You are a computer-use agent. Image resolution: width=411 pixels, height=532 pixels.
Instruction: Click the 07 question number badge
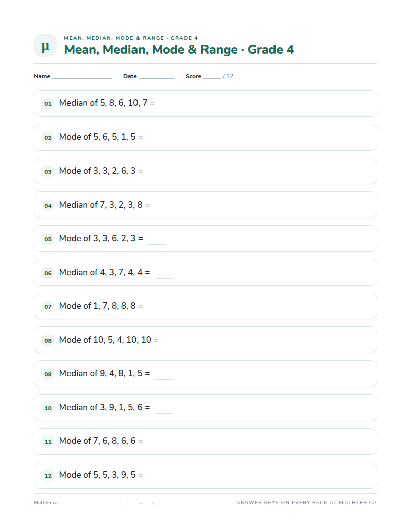pos(48,306)
